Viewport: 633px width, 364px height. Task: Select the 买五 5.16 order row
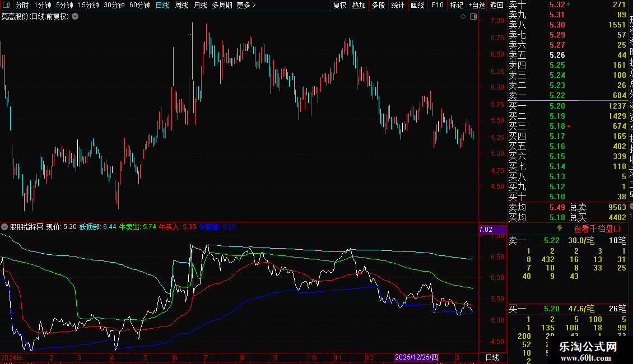[567, 147]
